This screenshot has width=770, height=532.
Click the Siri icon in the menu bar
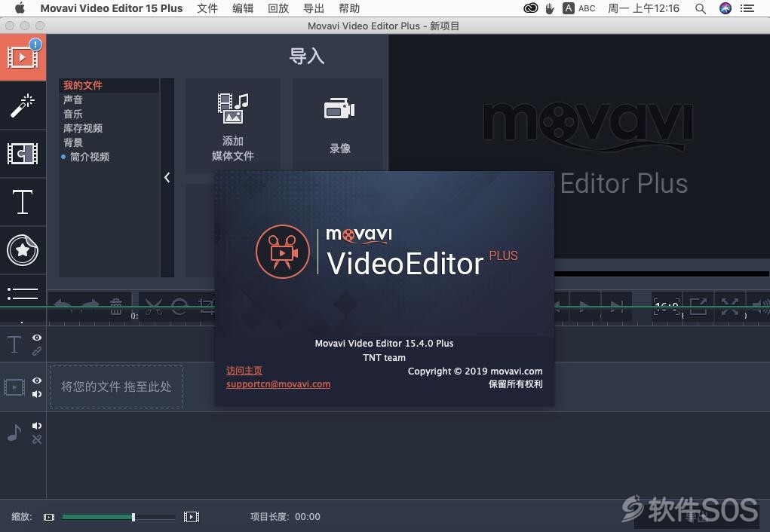coord(726,8)
